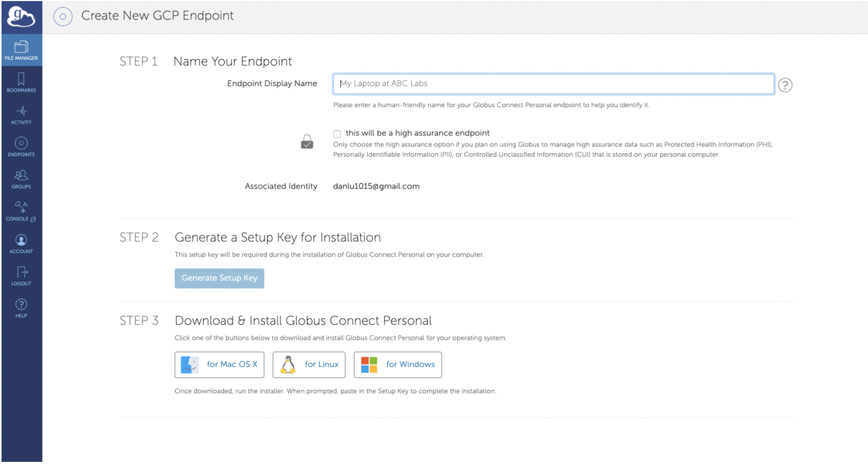This screenshot has width=868, height=466.
Task: Go to Endpoints in the sidebar
Action: [21, 147]
